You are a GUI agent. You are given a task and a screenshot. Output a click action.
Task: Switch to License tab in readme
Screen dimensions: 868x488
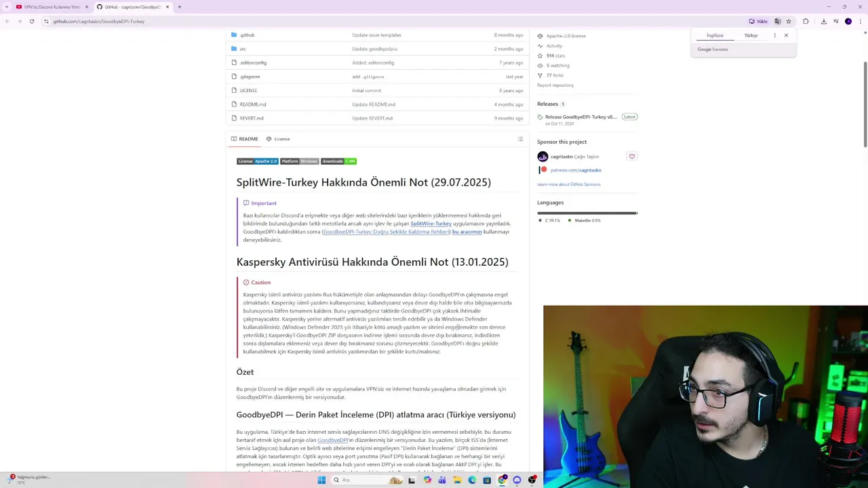tap(278, 139)
